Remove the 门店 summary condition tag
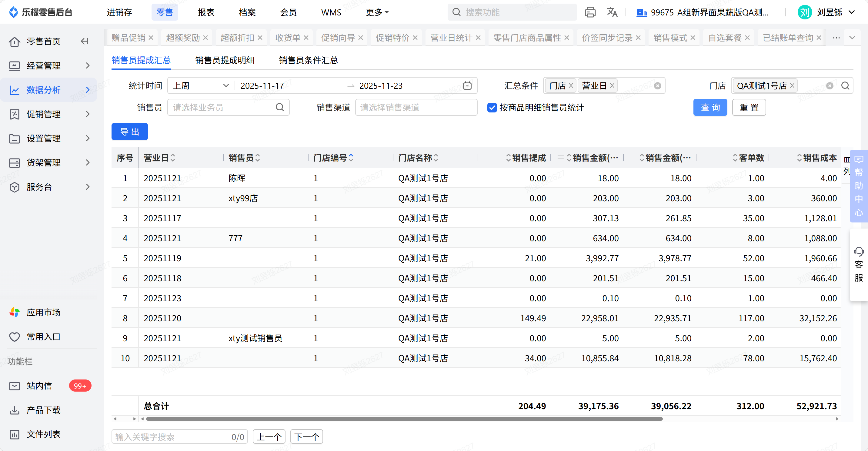The width and height of the screenshot is (868, 451). 571,85
